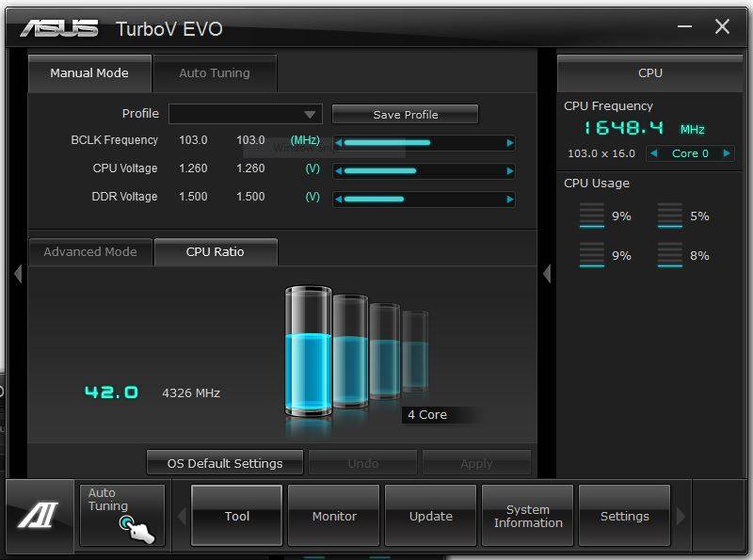This screenshot has height=560, width=753.
Task: Click the Save Profile button
Action: point(406,114)
